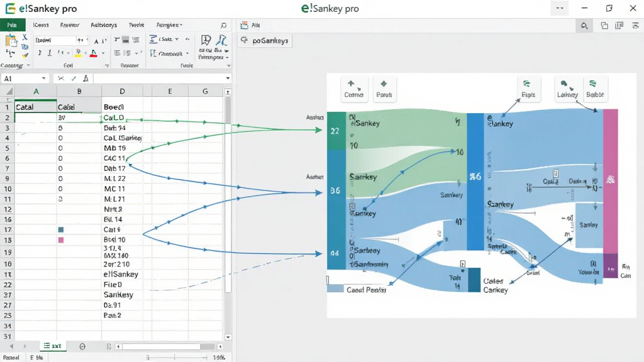Click the formula bar confirm checkmark

click(x=74, y=79)
